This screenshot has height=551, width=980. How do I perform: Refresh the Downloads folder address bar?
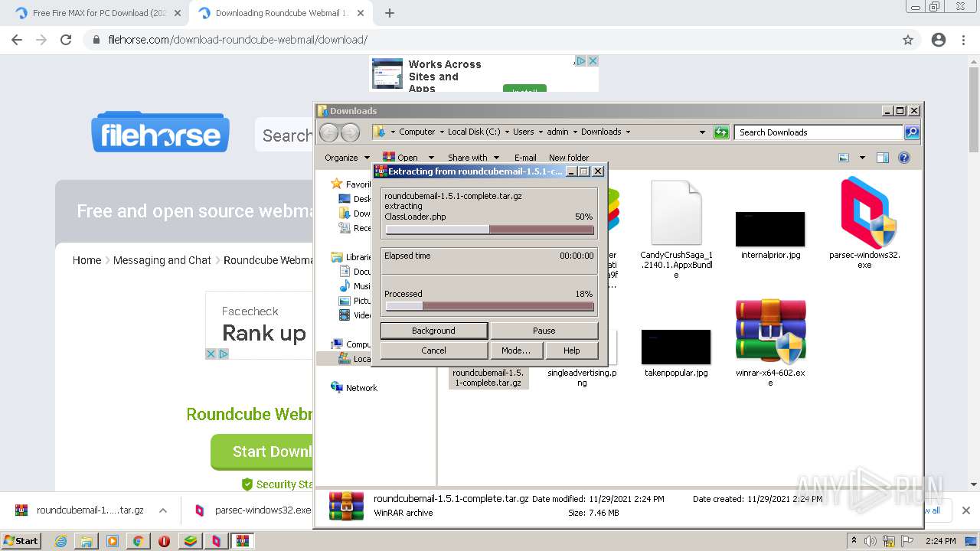tap(721, 132)
